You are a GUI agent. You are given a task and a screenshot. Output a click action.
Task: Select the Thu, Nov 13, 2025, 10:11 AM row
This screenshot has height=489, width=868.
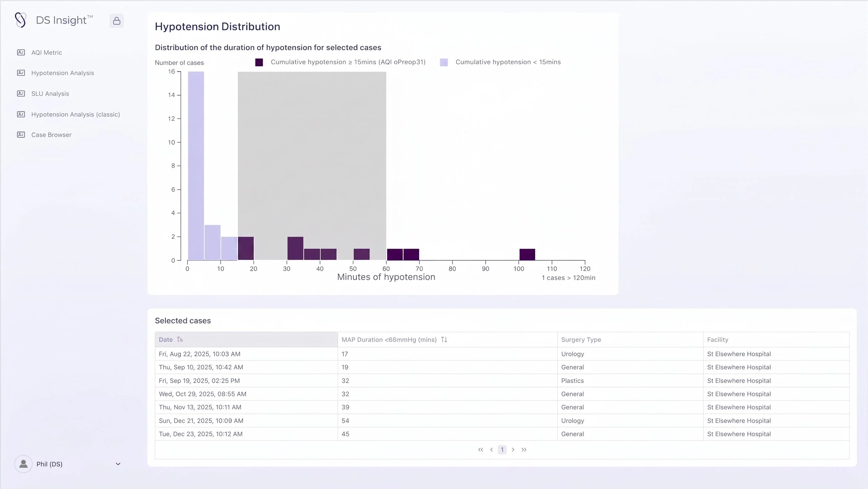coord(502,407)
